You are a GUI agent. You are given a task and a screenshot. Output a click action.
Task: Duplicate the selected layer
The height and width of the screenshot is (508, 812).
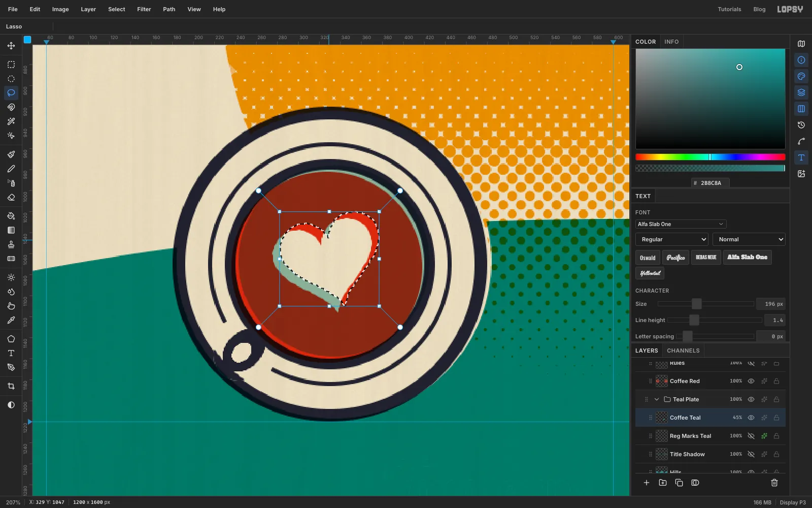point(679,483)
